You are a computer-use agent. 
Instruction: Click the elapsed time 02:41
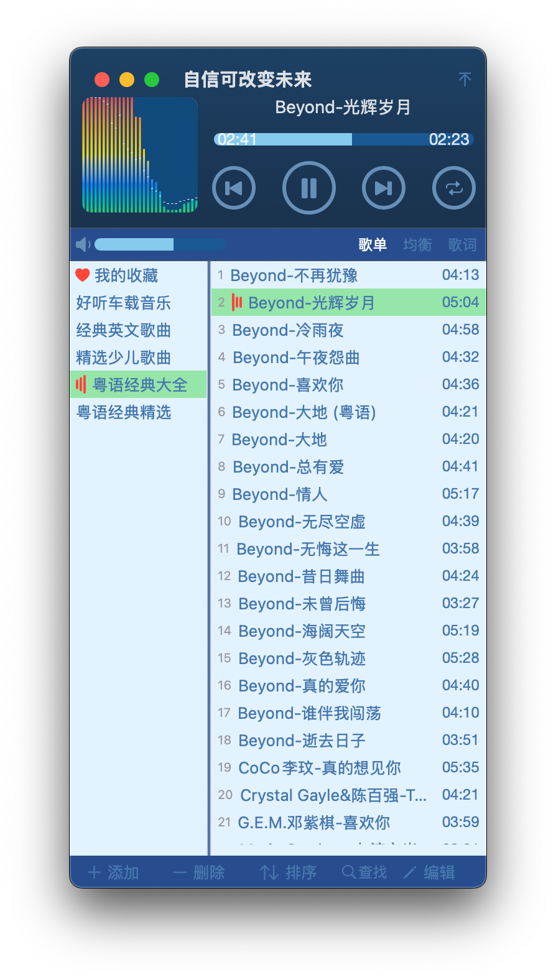point(237,139)
